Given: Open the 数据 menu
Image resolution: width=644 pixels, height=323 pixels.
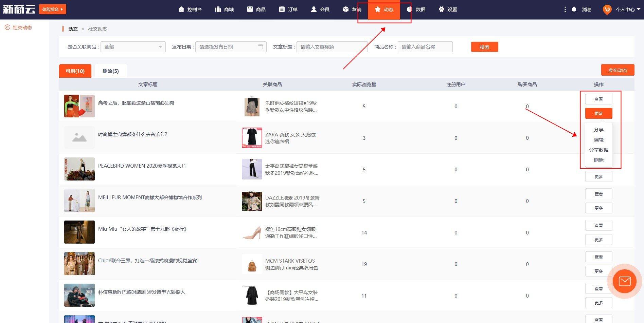Looking at the screenshot, I should (416, 9).
